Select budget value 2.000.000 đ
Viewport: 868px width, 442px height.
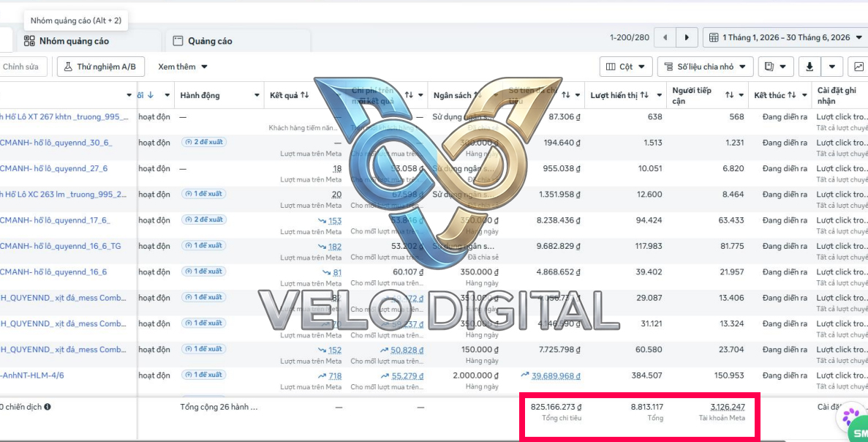(475, 375)
